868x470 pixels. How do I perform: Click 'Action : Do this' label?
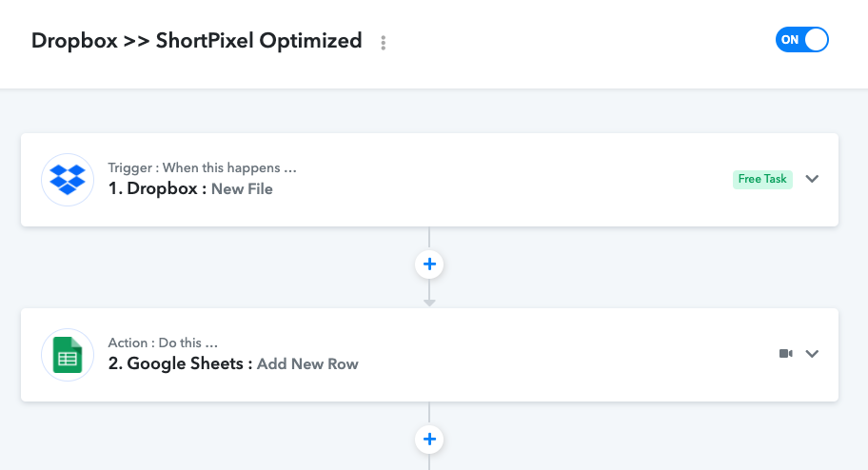coord(163,343)
